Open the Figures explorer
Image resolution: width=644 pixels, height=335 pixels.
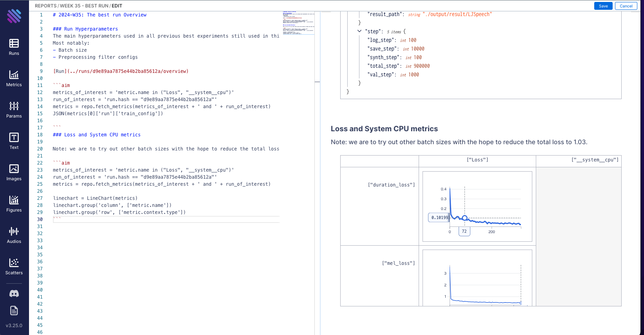(14, 204)
